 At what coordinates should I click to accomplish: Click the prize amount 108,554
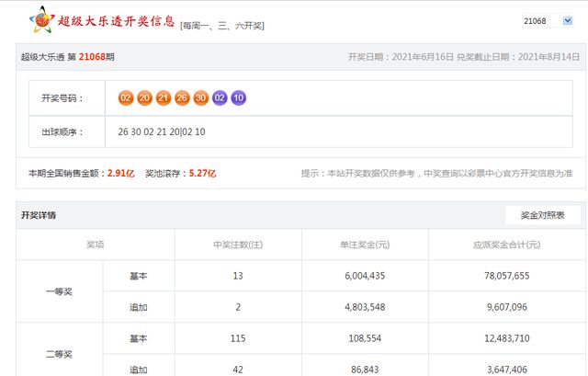365,338
